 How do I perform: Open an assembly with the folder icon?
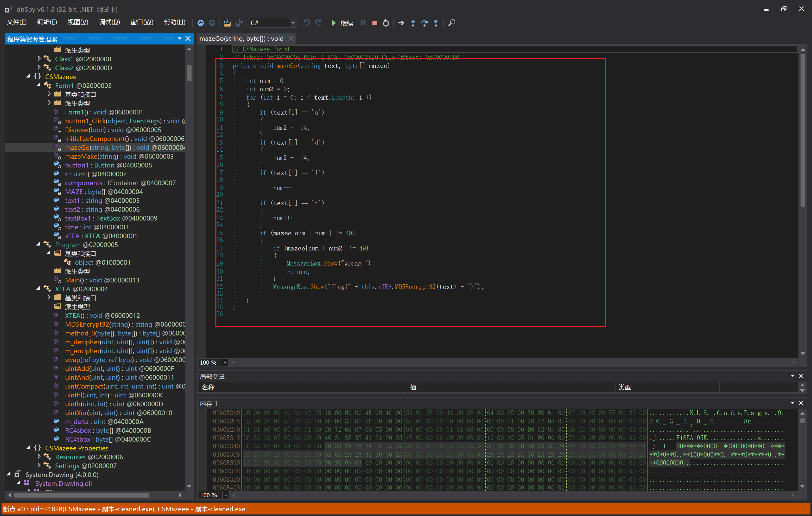pos(228,23)
